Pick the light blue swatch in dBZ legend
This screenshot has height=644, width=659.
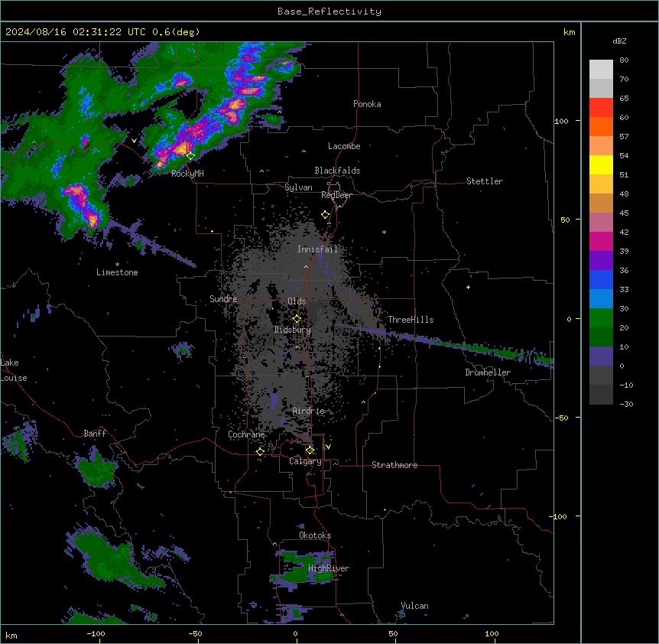tap(601, 299)
